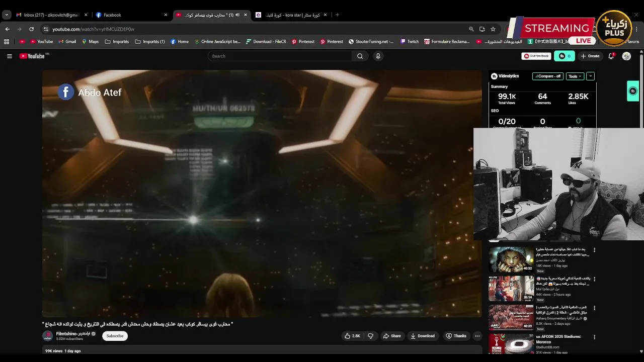This screenshot has width=644, height=362.
Task: Open the Twitch bookmark
Action: click(x=410, y=42)
